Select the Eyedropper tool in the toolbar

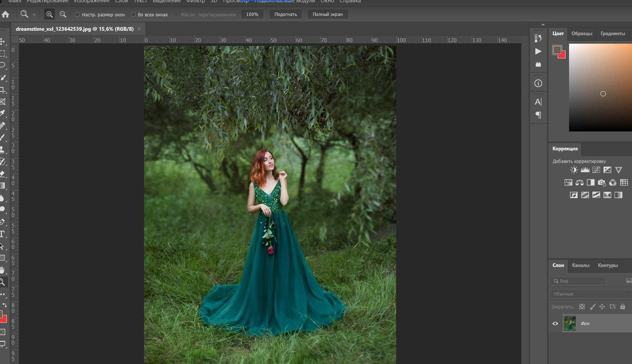click(3, 113)
